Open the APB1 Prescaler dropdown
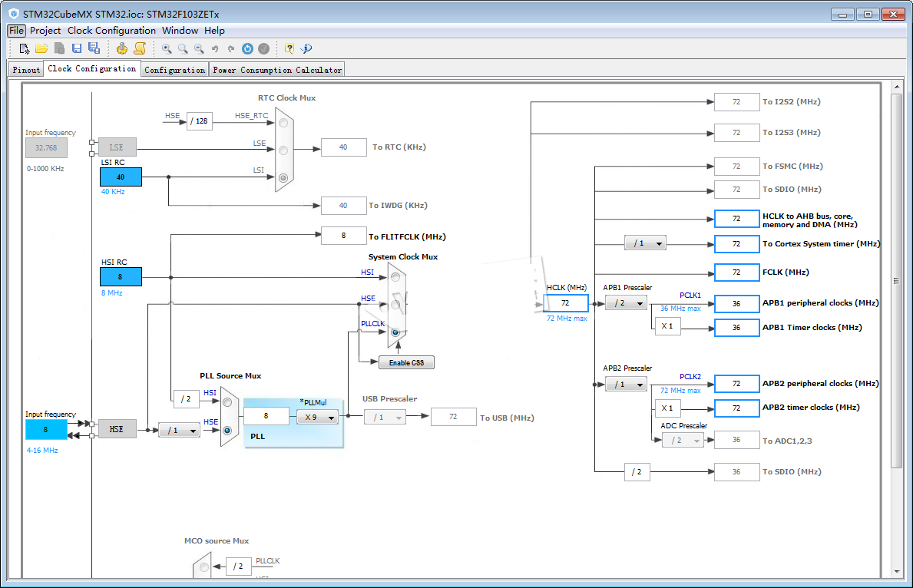 [x=626, y=302]
